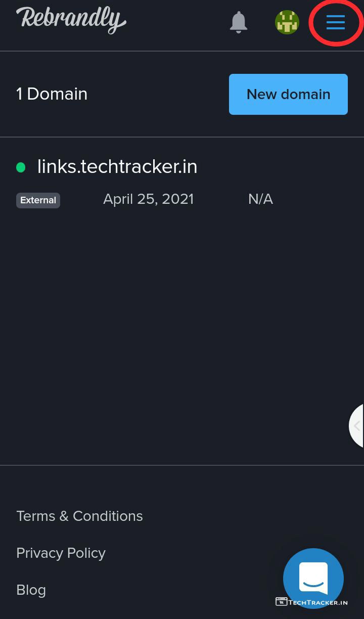364x619 pixels.
Task: Open the chat support widget bubble
Action: click(313, 578)
